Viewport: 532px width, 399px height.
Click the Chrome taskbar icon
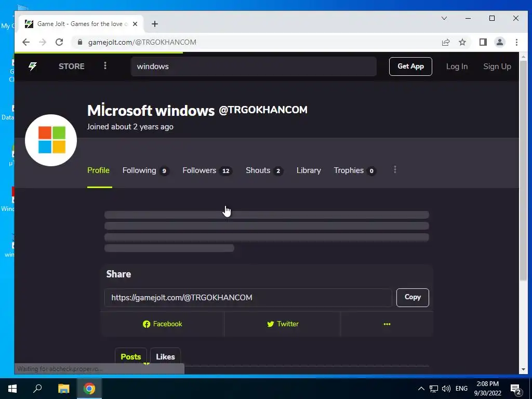[89, 389]
